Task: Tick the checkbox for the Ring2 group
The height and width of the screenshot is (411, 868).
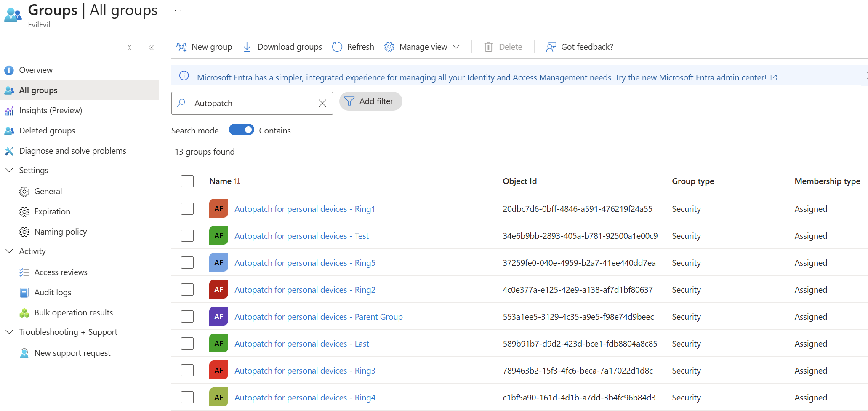Action: (x=187, y=289)
